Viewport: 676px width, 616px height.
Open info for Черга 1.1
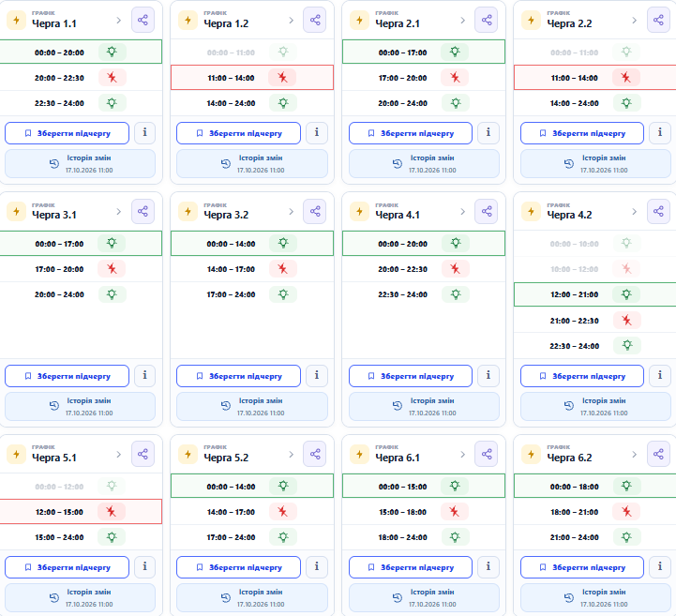[144, 133]
